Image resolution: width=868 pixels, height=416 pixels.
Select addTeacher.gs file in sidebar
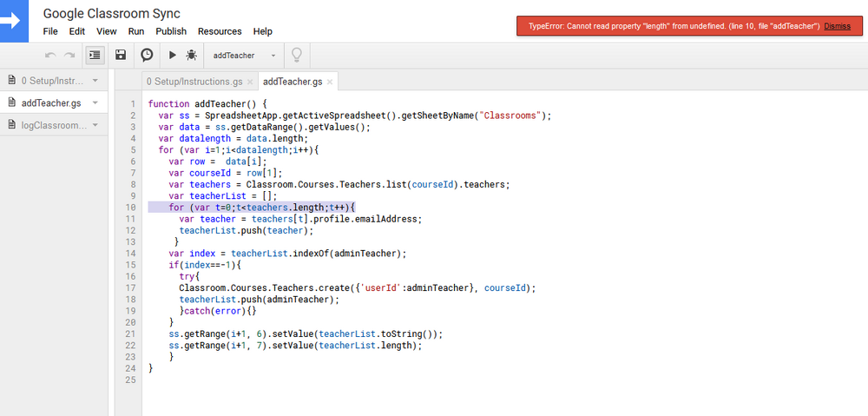[51, 103]
